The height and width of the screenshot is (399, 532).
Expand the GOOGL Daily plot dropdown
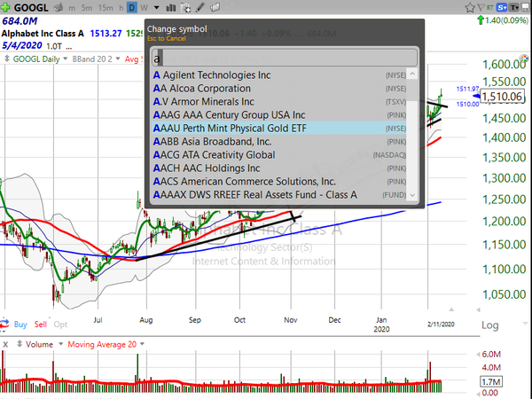[66, 59]
